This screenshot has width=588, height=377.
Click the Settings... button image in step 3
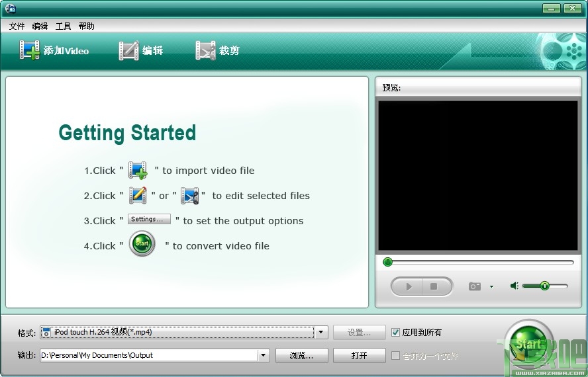coord(149,219)
